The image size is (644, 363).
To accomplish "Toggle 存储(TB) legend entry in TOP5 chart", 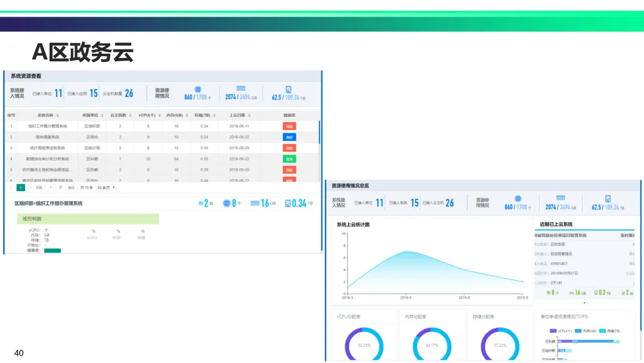I will coord(610,331).
